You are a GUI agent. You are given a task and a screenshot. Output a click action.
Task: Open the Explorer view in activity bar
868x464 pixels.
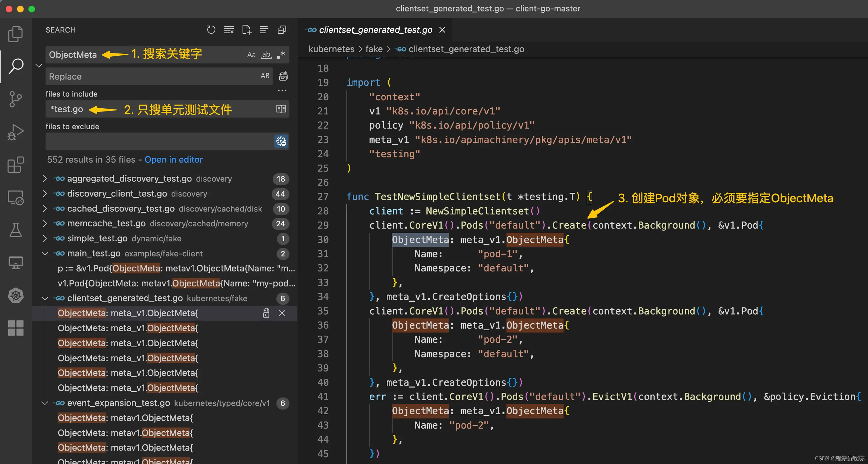click(x=15, y=34)
